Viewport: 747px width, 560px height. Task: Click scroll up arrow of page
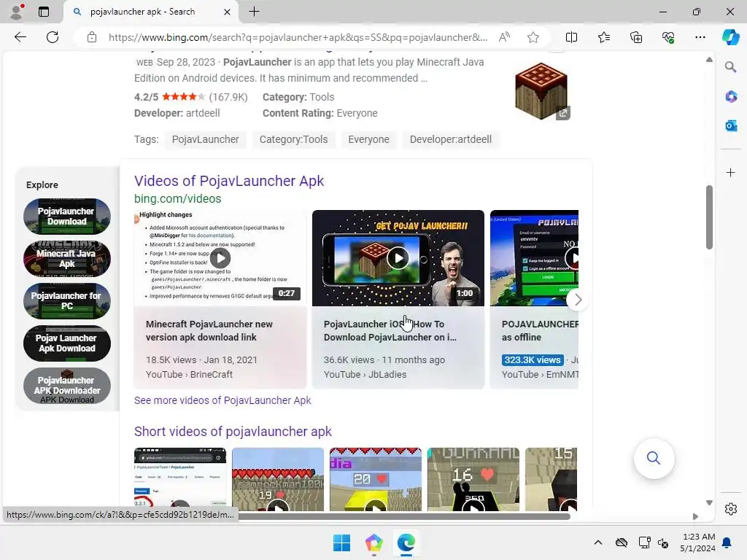(x=709, y=60)
